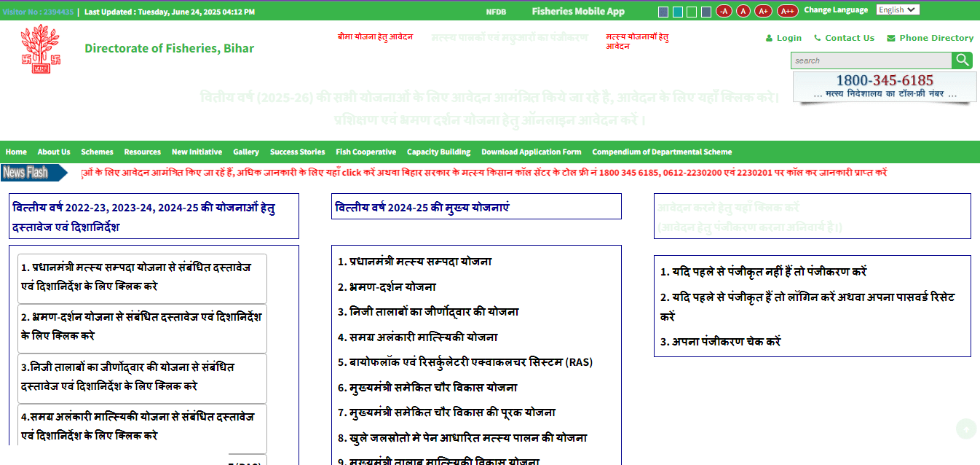Click the search magnifier button
The image size is (980, 465).
tap(963, 60)
